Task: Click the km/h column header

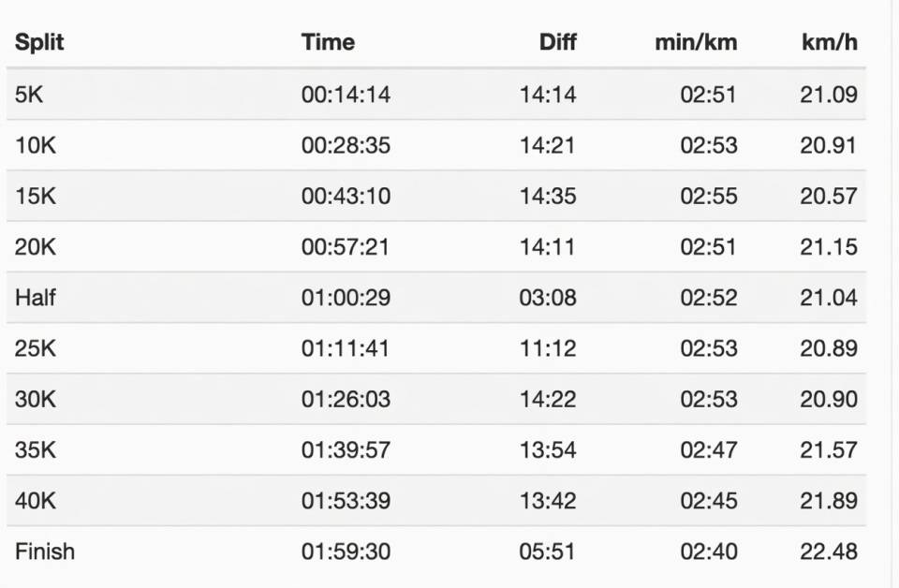Action: tap(829, 42)
